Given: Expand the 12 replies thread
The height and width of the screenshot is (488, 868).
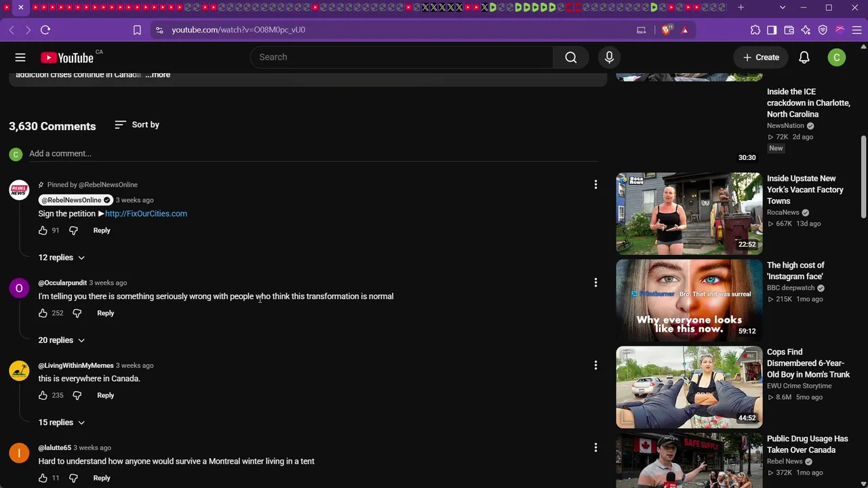Looking at the screenshot, I should [62, 258].
